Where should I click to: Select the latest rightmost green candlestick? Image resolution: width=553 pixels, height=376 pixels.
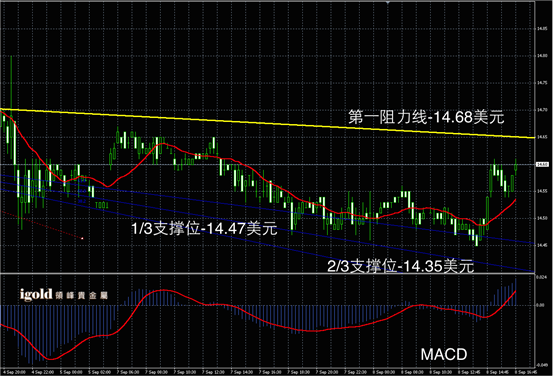pos(516,166)
